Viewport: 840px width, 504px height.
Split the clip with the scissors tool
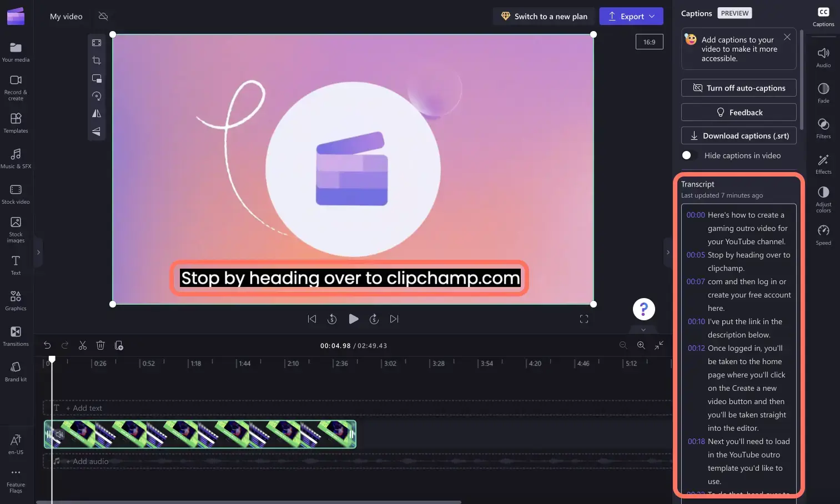[82, 345]
